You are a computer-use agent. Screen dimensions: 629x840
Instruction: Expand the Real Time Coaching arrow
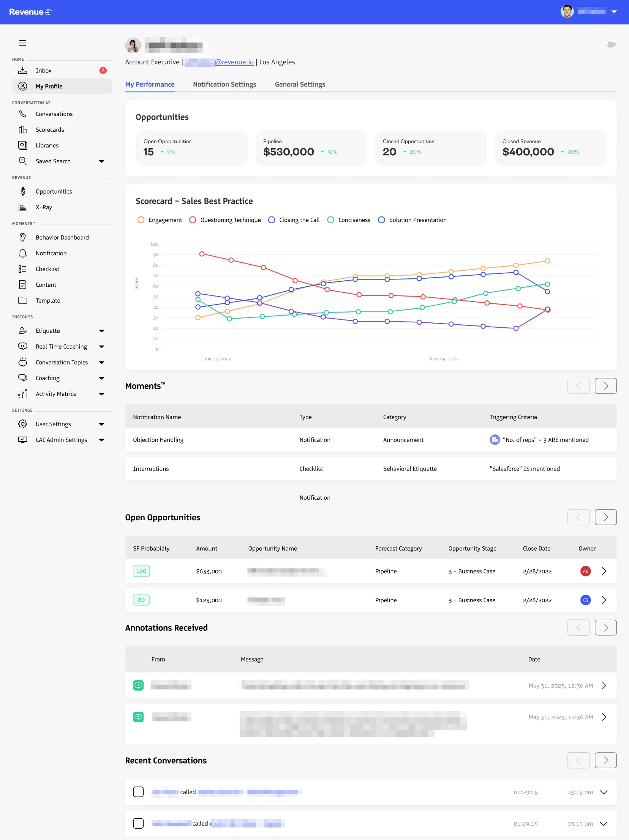101,347
